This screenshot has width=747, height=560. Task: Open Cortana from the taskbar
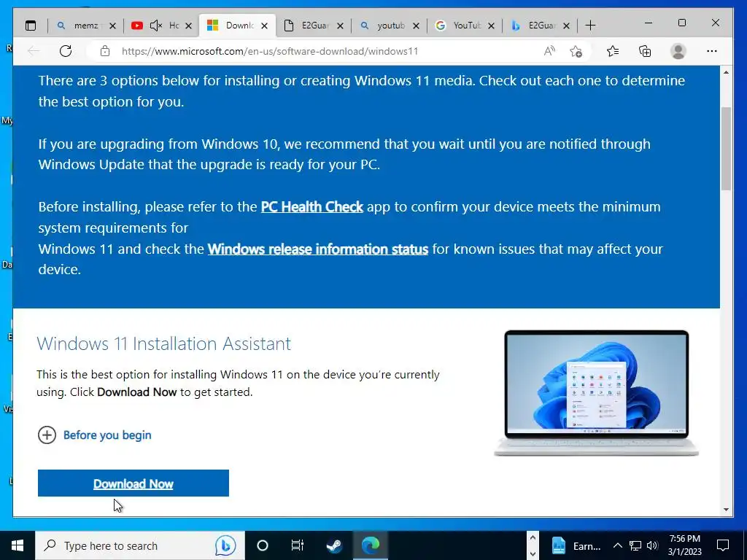pos(263,545)
